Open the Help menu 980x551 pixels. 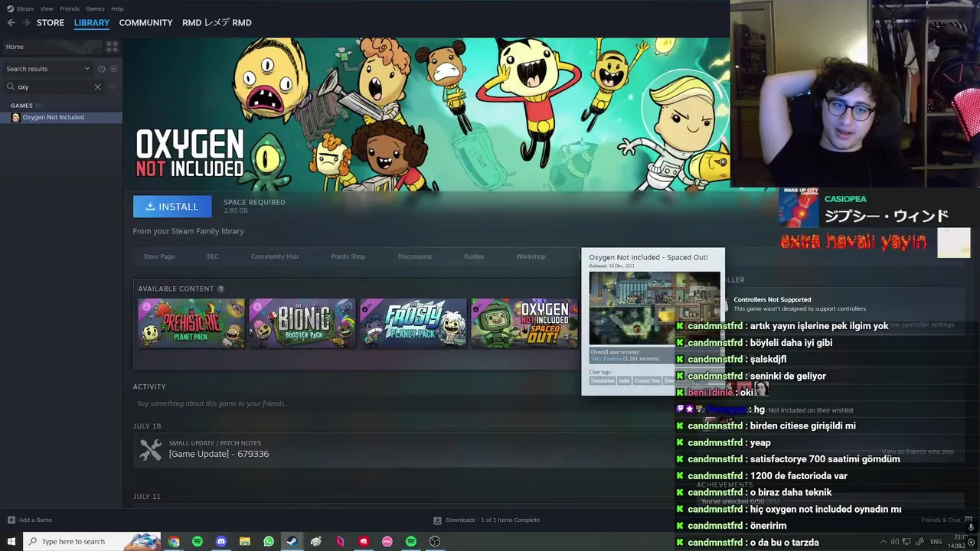click(x=117, y=8)
